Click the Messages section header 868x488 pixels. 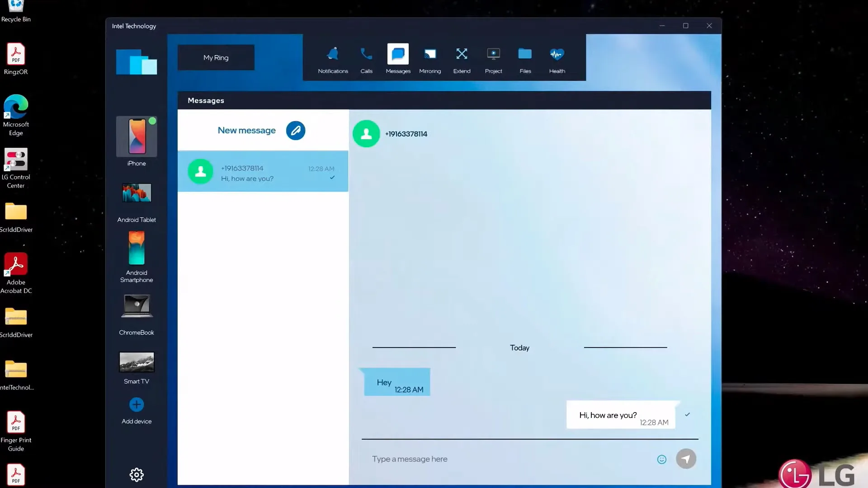tap(206, 101)
